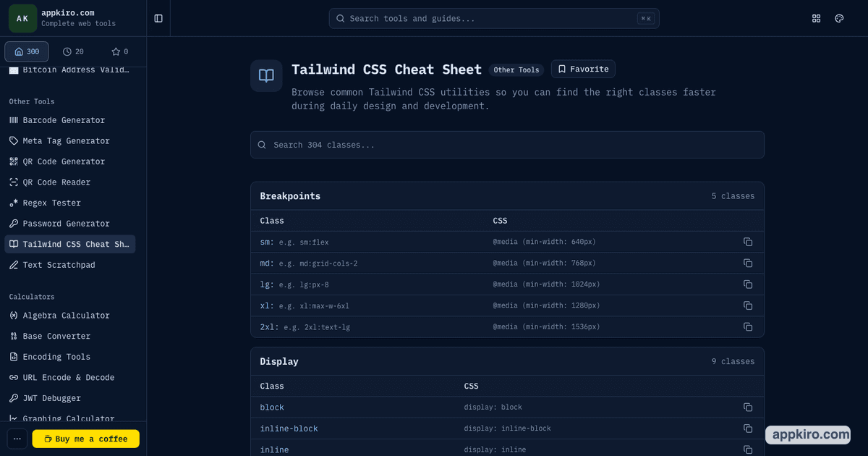The image size is (868, 456).
Task: Focus the Search tools and guides field
Action: [x=494, y=18]
